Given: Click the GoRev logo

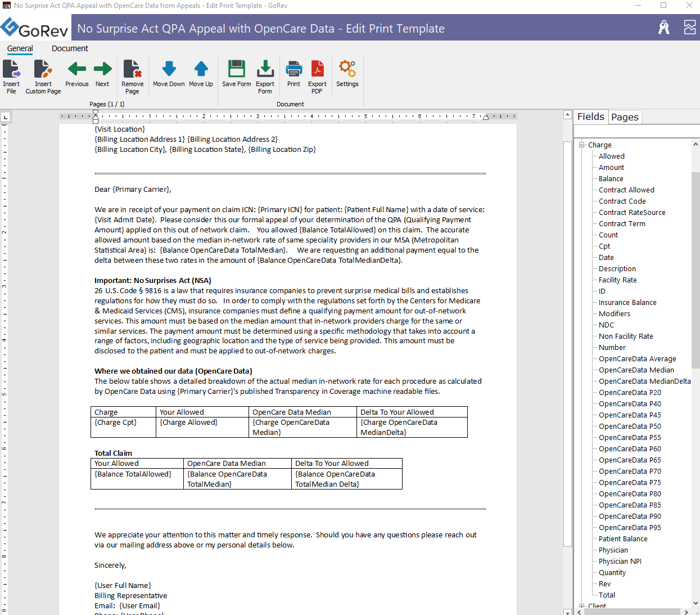Looking at the screenshot, I should (34, 27).
